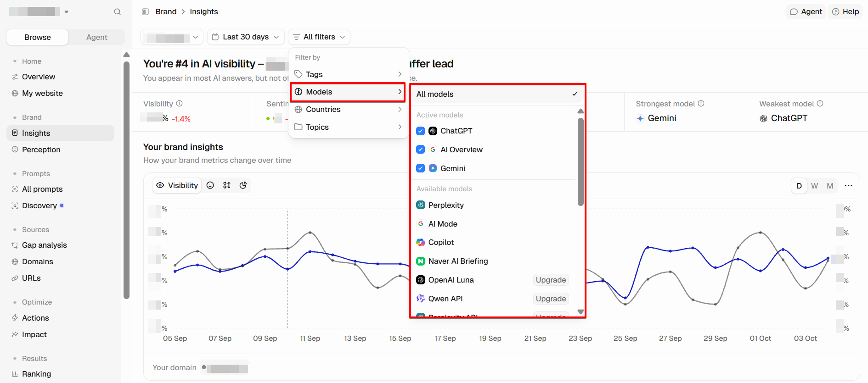Open the Tags filter submenu
Viewport: 868px width, 383px height.
pyautogui.click(x=348, y=74)
